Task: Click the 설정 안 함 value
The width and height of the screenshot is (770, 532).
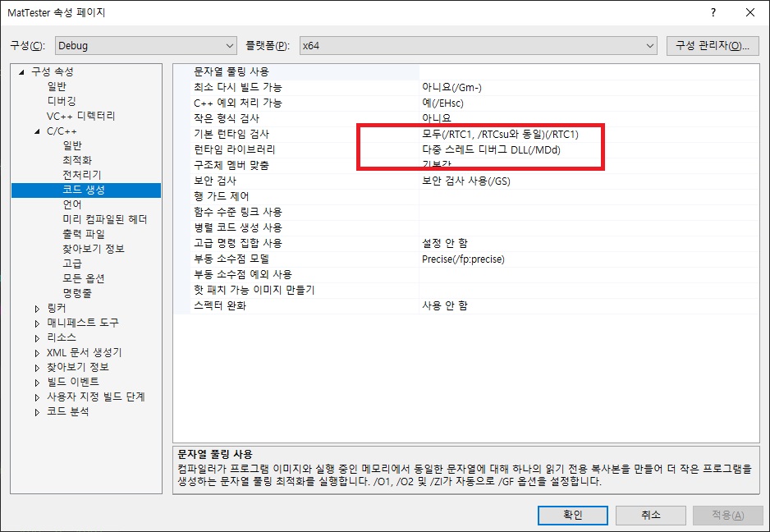Action: (444, 243)
